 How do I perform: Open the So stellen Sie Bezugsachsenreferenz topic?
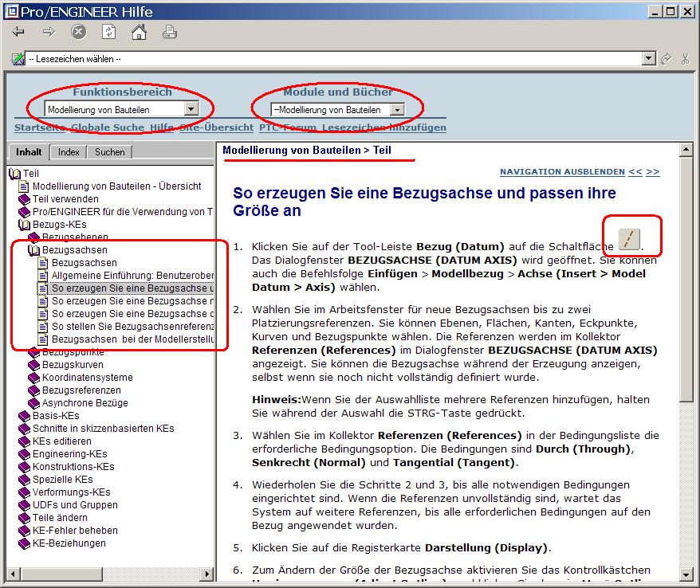(132, 327)
